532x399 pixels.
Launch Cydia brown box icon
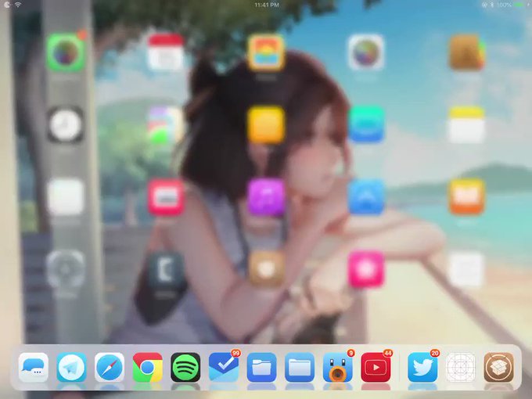point(498,367)
